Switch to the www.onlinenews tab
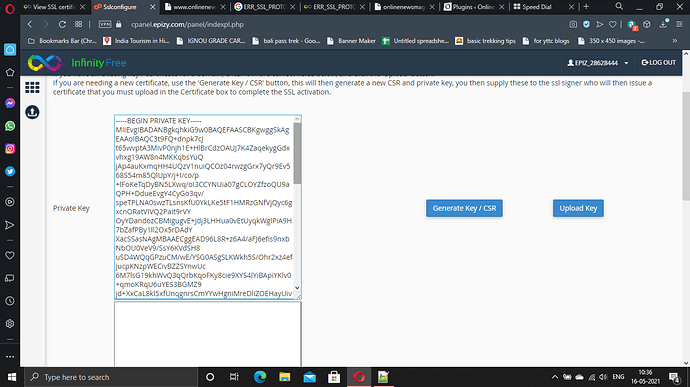 click(195, 7)
